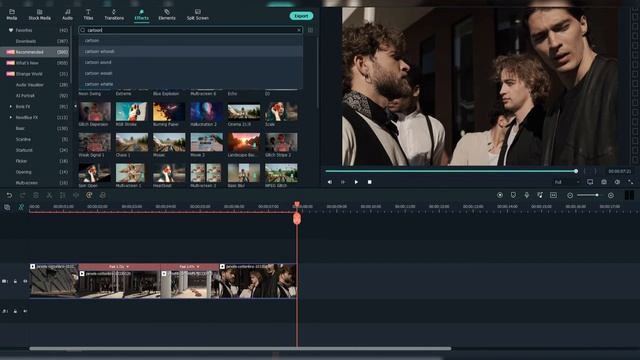The width and height of the screenshot is (640, 360).
Task: Expand the NewBlue FX category arrow
Action: [11, 118]
